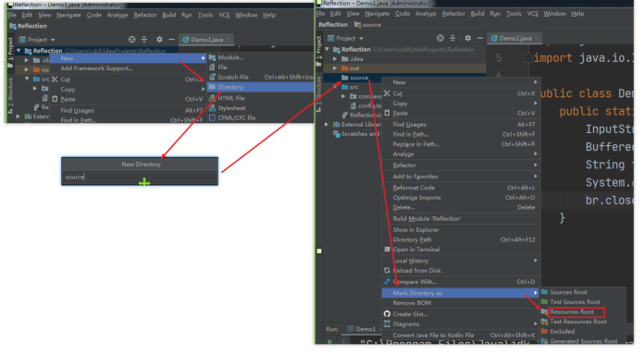The image size is (644, 355).
Task: Expand New submenu arrow in right context menu
Action: [536, 82]
